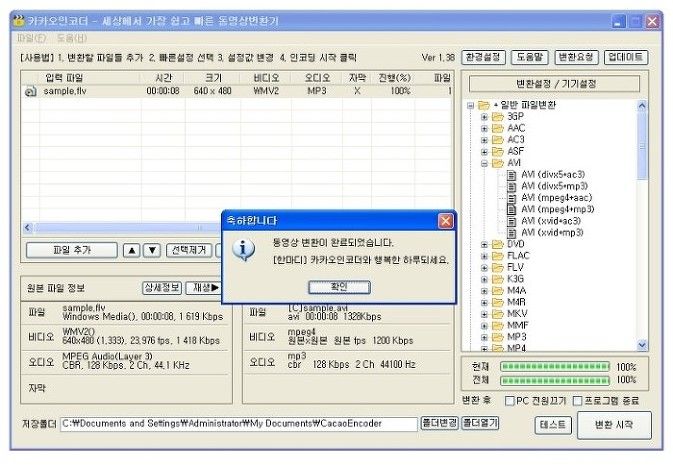Expand the K3G folder node
Viewport: 673px width, 465px height.
(484, 279)
